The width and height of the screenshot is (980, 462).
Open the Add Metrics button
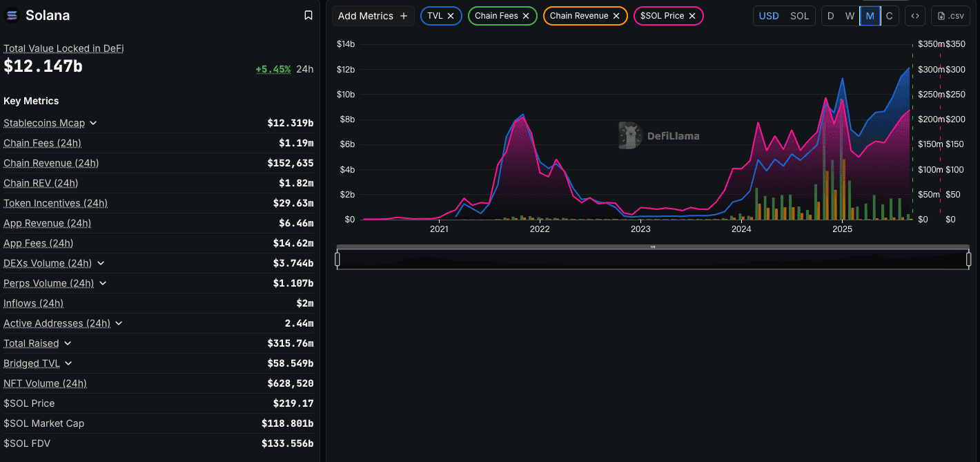point(373,16)
